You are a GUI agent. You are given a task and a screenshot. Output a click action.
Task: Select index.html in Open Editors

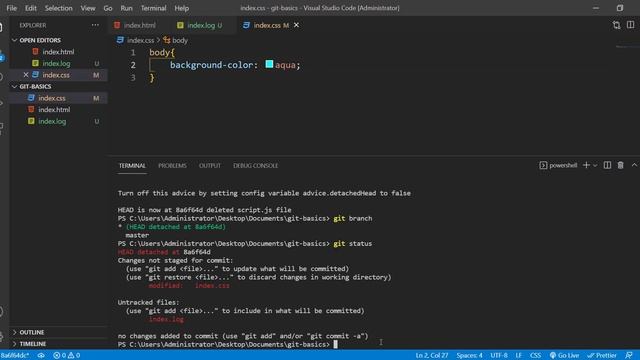point(58,52)
